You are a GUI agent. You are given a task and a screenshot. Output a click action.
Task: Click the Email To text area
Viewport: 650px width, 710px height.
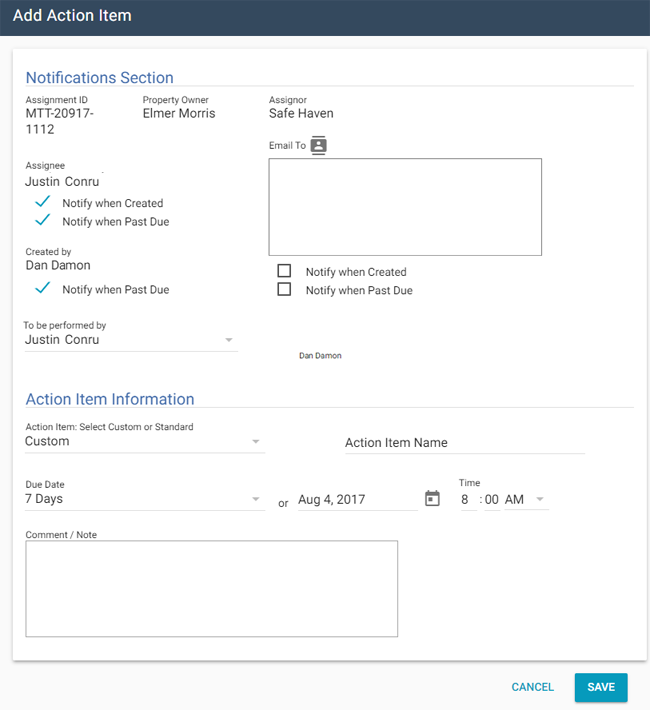click(x=405, y=207)
